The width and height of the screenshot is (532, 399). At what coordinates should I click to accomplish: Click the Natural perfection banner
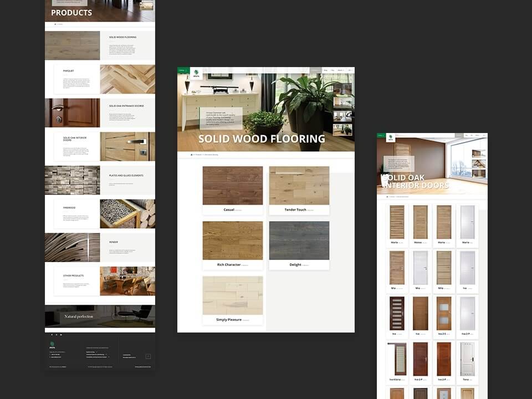100,316
